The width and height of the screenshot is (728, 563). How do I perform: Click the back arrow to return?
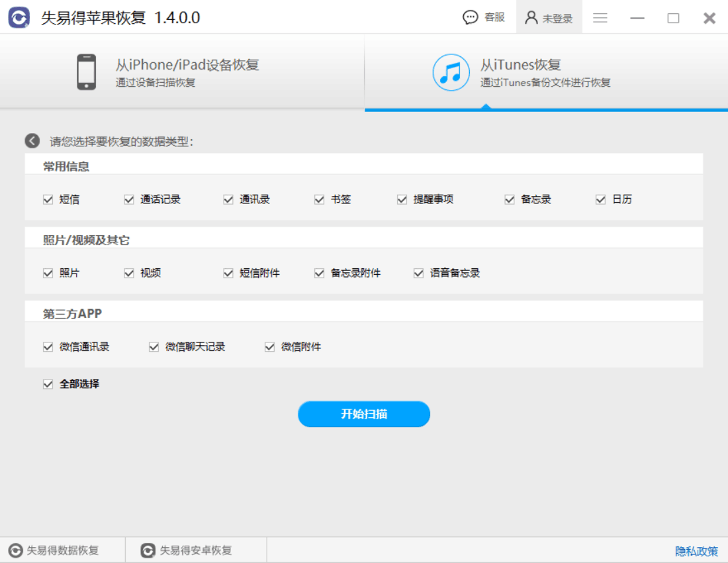pos(31,140)
